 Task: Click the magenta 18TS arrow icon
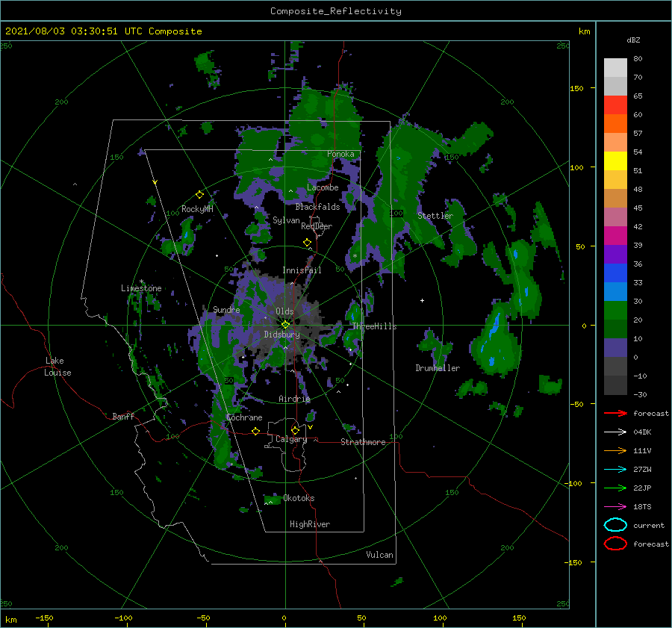615,507
